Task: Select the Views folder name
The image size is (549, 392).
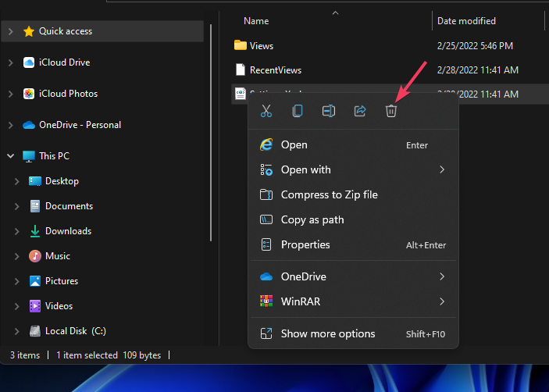Action: (x=262, y=46)
